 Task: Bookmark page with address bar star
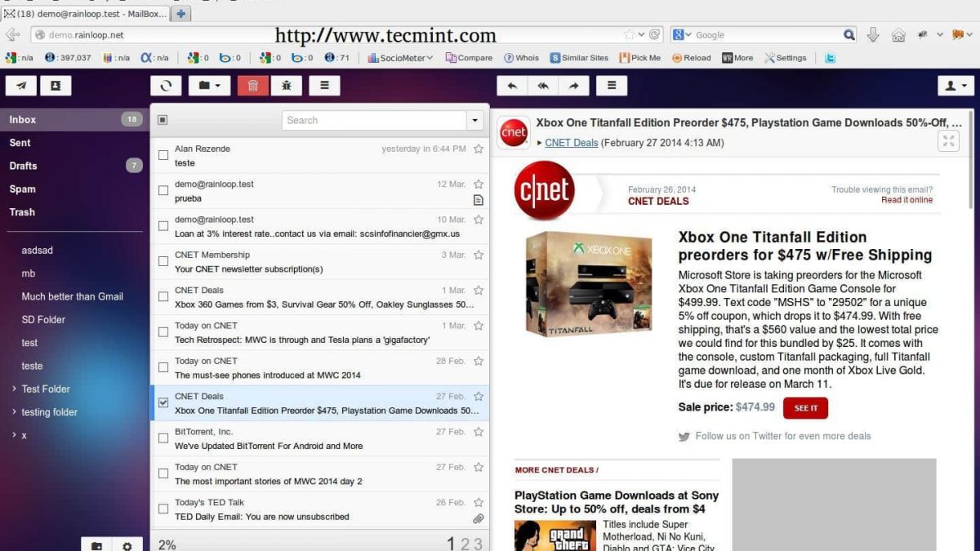pyautogui.click(x=630, y=35)
